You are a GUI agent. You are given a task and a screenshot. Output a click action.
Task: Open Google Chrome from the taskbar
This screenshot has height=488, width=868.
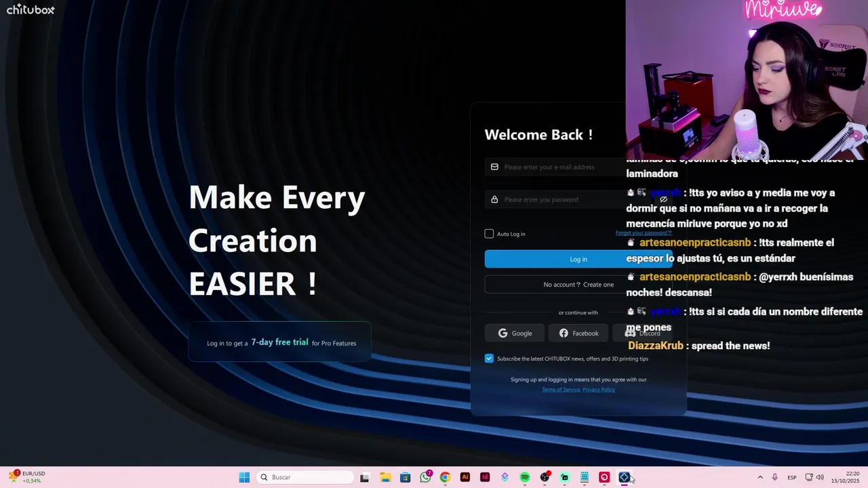(x=445, y=477)
